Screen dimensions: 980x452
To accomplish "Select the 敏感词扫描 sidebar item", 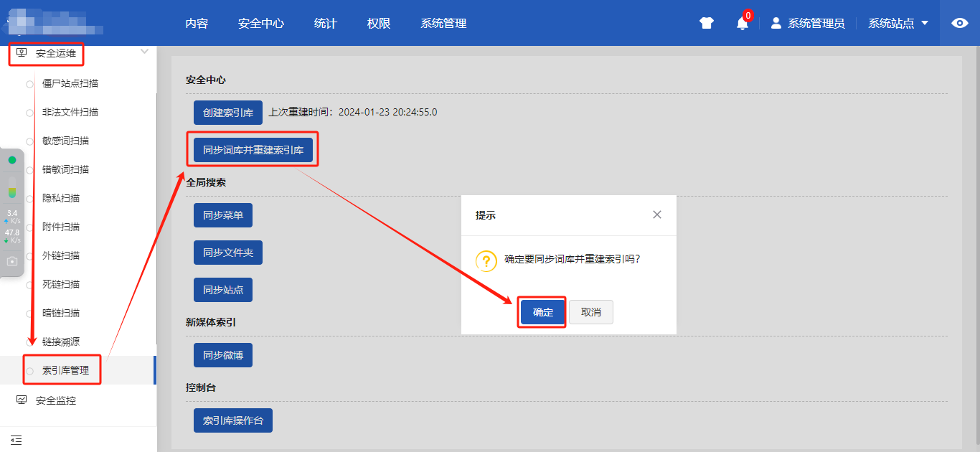I will pos(65,141).
